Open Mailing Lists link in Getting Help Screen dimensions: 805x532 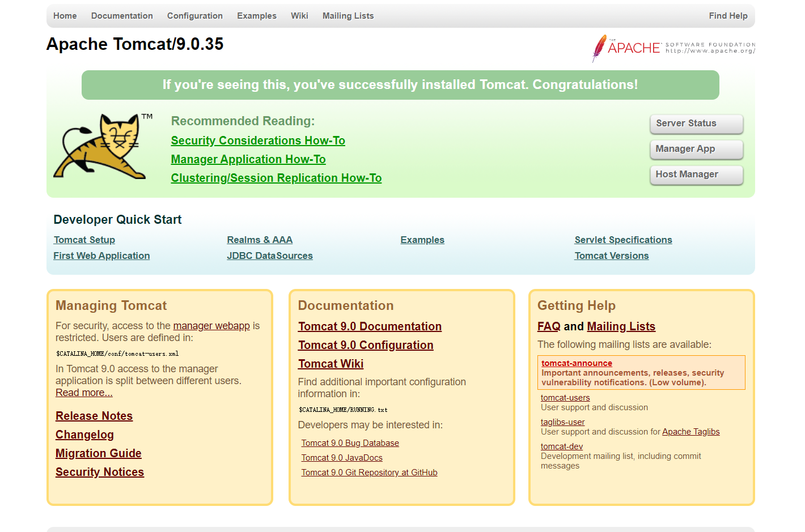pyautogui.click(x=621, y=326)
